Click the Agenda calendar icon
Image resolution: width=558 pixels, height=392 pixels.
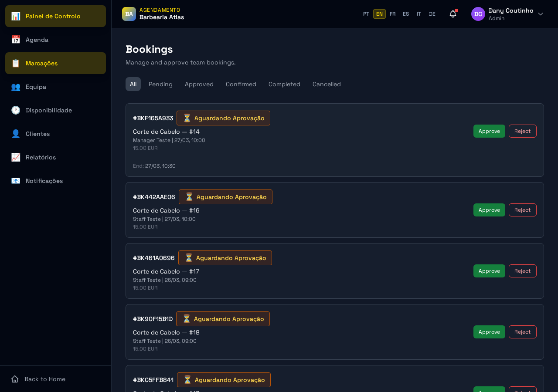(16, 40)
